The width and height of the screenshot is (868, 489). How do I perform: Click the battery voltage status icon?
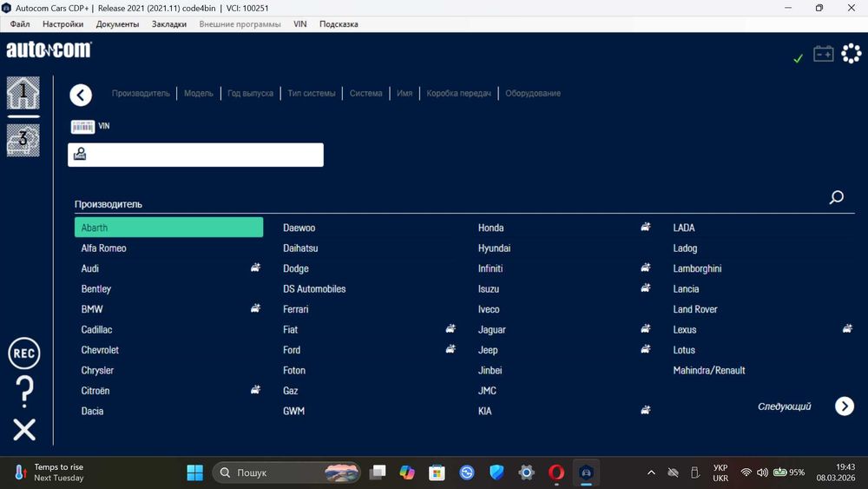pyautogui.click(x=823, y=54)
